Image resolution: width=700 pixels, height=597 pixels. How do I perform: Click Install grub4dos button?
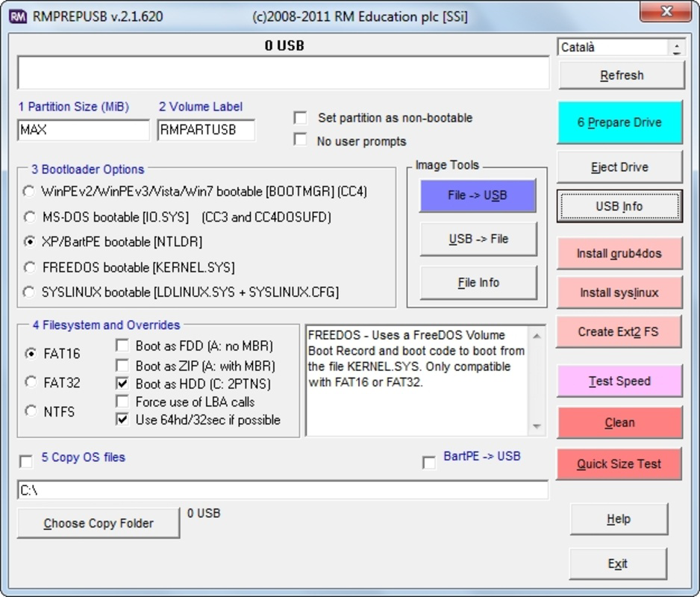(619, 253)
